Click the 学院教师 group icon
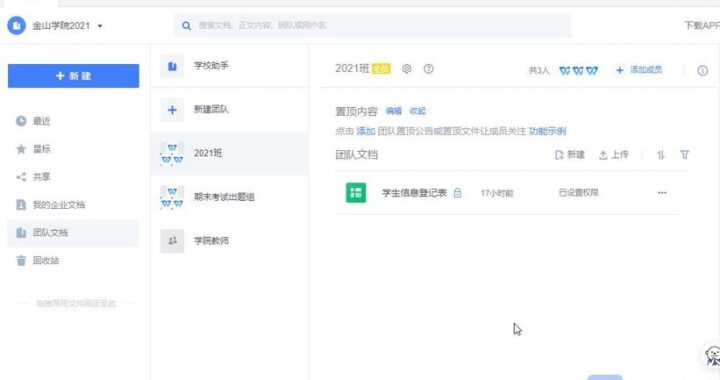Screen dimensions: 720x380 (x=172, y=241)
